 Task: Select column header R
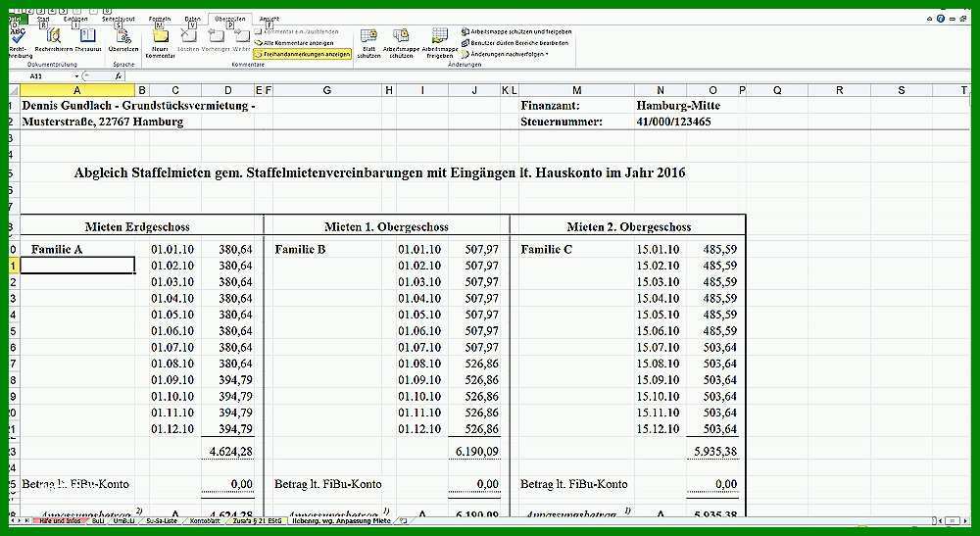pyautogui.click(x=840, y=90)
